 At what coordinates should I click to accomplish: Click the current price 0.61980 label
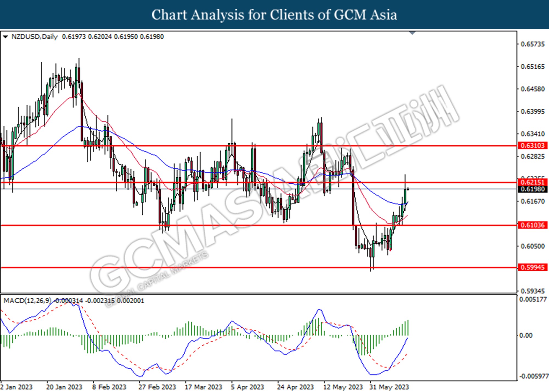pyautogui.click(x=533, y=189)
